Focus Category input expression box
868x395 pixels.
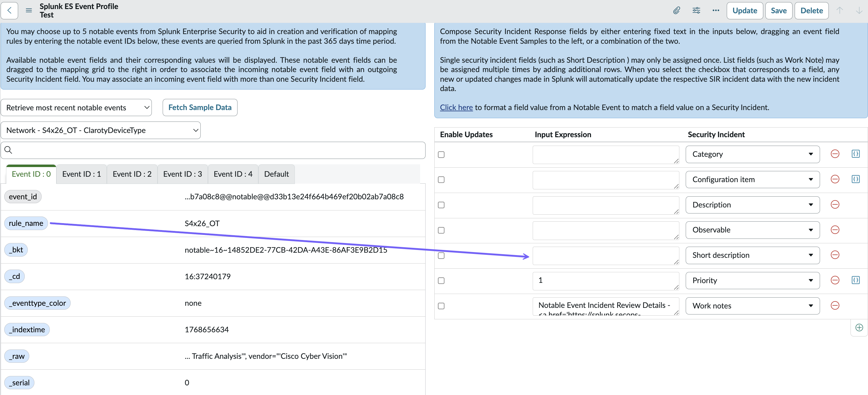click(x=605, y=155)
